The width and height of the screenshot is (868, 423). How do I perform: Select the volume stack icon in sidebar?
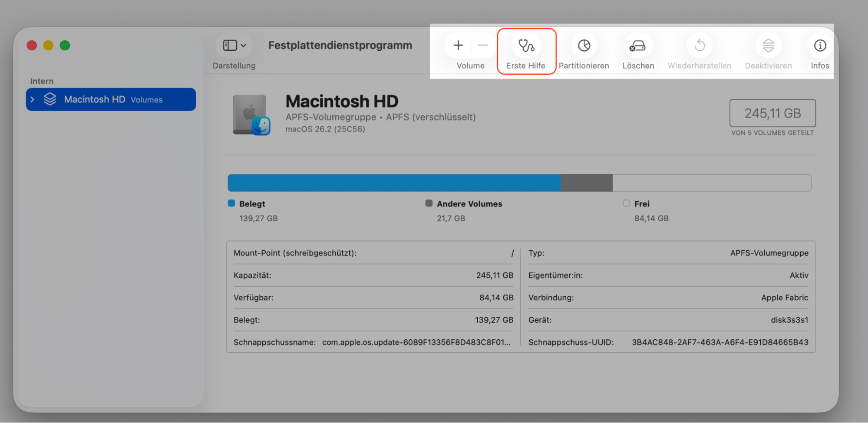pyautogui.click(x=50, y=99)
